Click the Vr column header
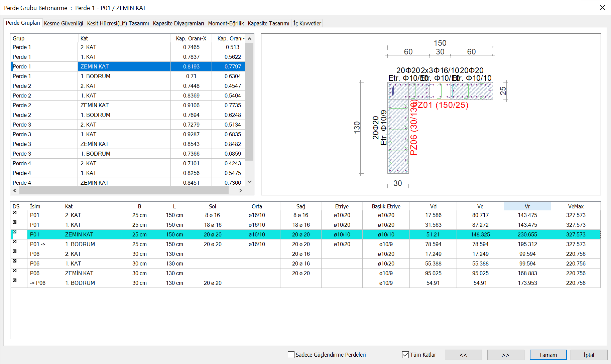 click(527, 206)
